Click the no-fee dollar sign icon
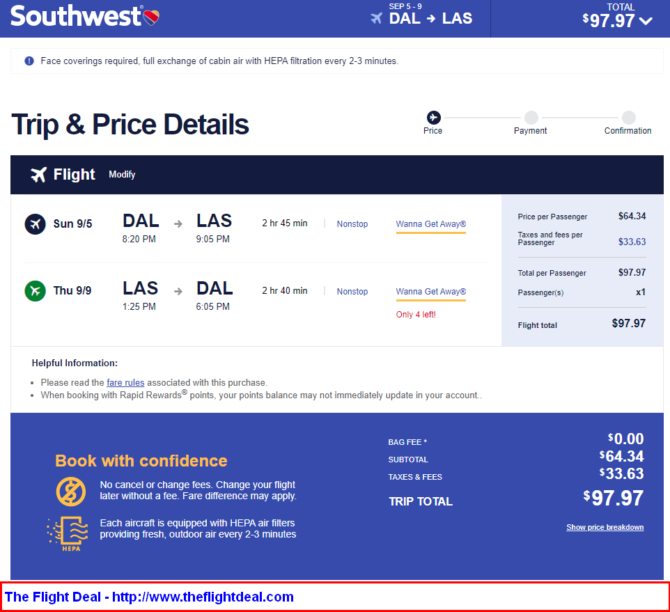 pos(71,491)
